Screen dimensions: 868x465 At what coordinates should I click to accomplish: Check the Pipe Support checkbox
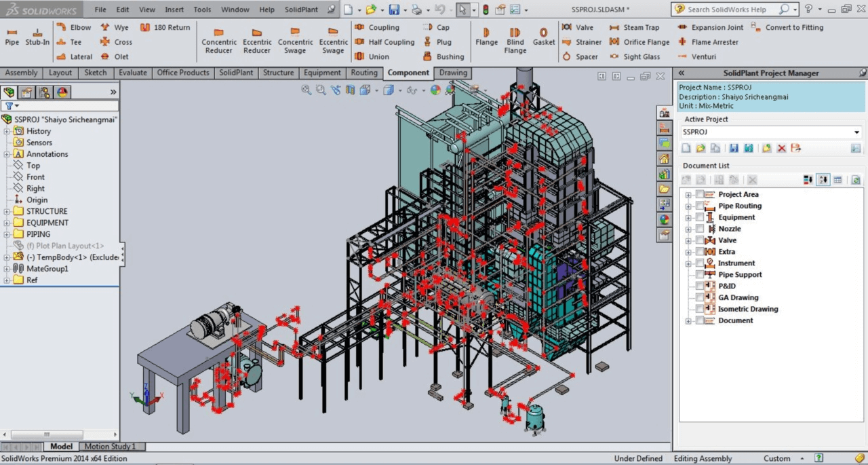(x=700, y=275)
